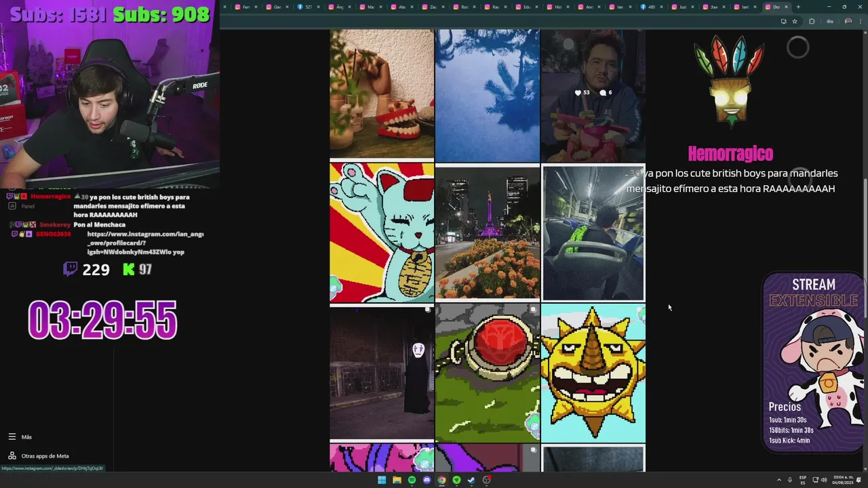Click the Instagram profile link in chat
Viewport: 868px width, 488px height.
(x=145, y=243)
